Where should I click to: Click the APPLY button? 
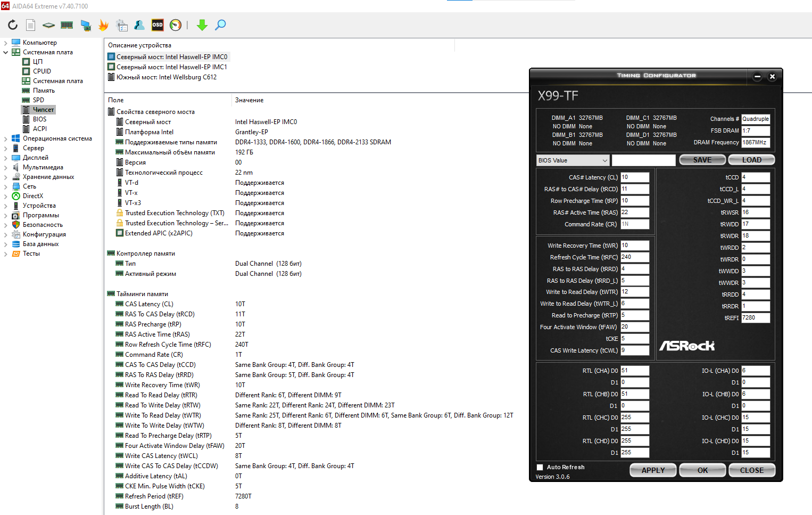(x=653, y=470)
